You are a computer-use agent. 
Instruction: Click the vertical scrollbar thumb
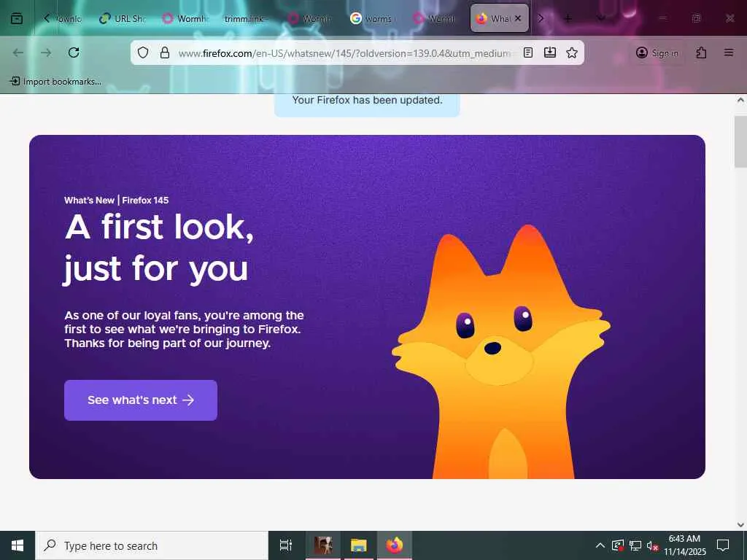740,141
